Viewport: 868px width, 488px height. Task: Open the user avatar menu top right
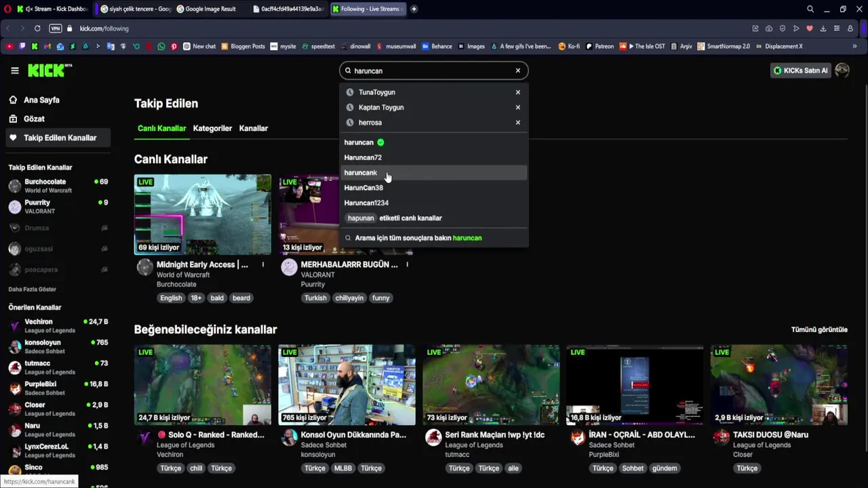coord(842,70)
